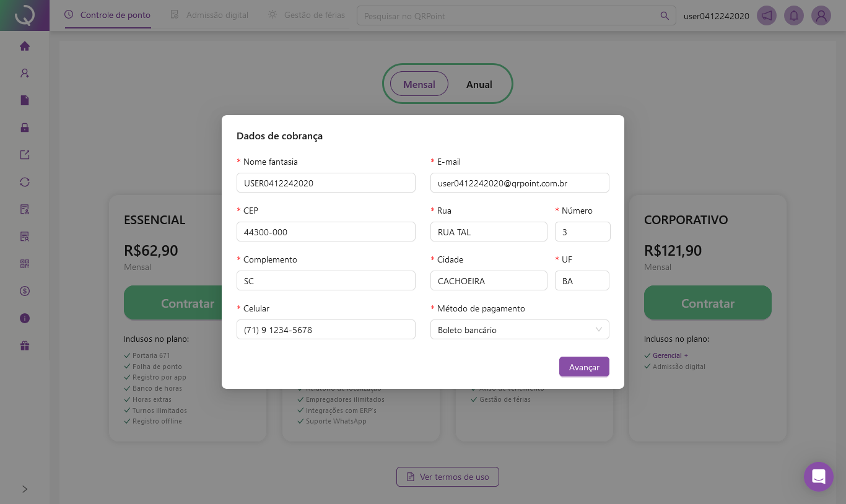This screenshot has width=846, height=504.
Task: Switch to Admissão digital tab
Action: [210, 15]
